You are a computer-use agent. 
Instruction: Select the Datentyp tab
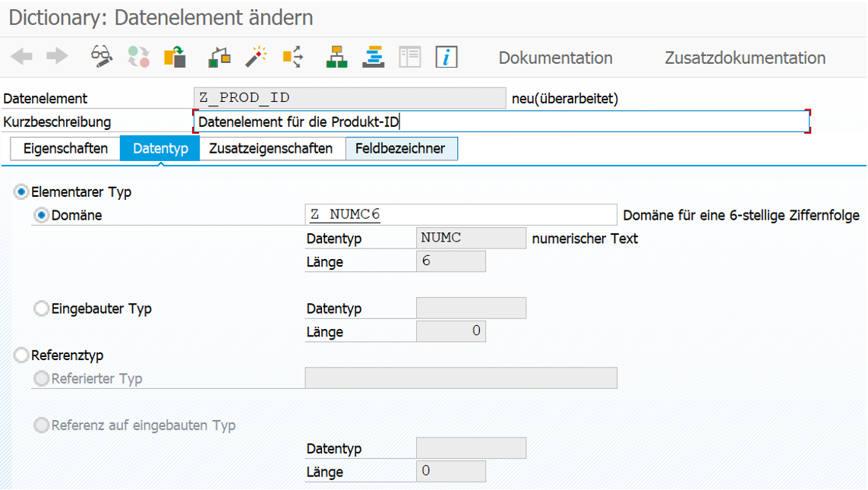[x=160, y=148]
